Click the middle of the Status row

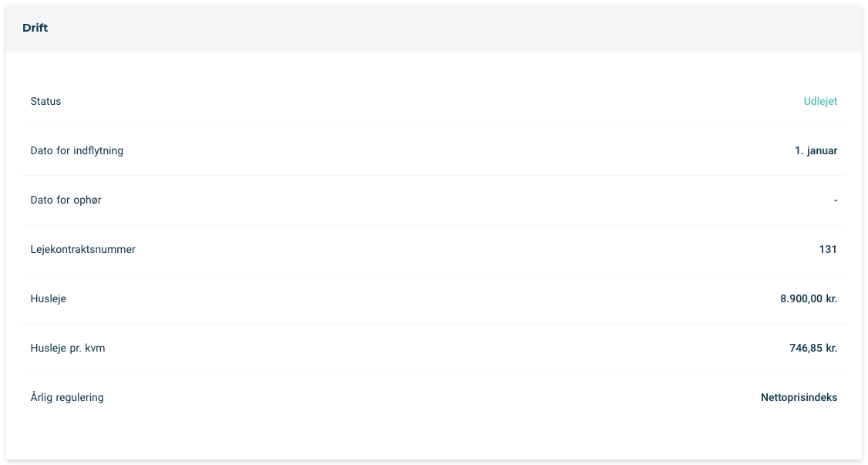(x=434, y=101)
